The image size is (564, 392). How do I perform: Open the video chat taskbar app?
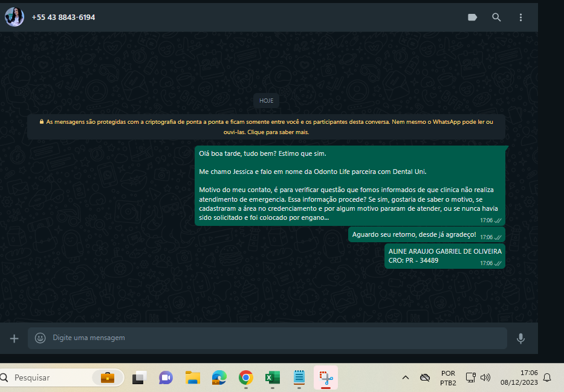click(x=166, y=378)
